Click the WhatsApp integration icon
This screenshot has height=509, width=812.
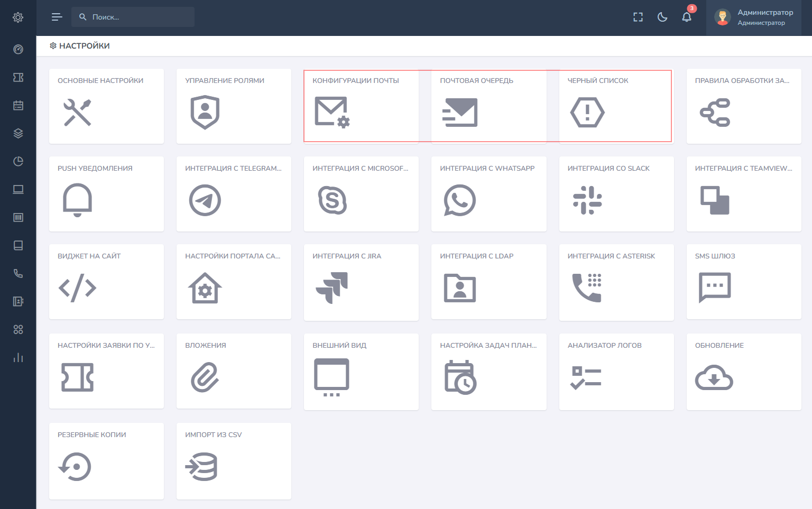(x=459, y=200)
